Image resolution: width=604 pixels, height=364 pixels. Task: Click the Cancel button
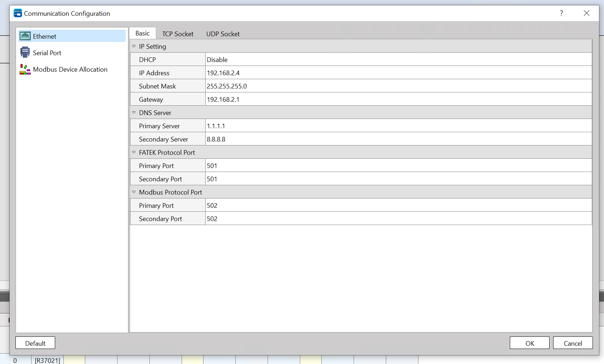(572, 343)
